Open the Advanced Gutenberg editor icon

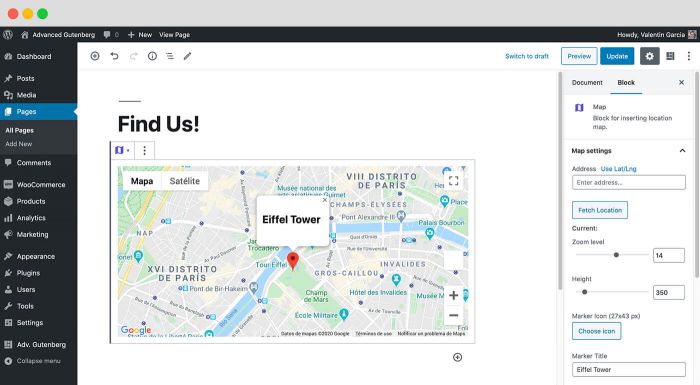click(670, 56)
